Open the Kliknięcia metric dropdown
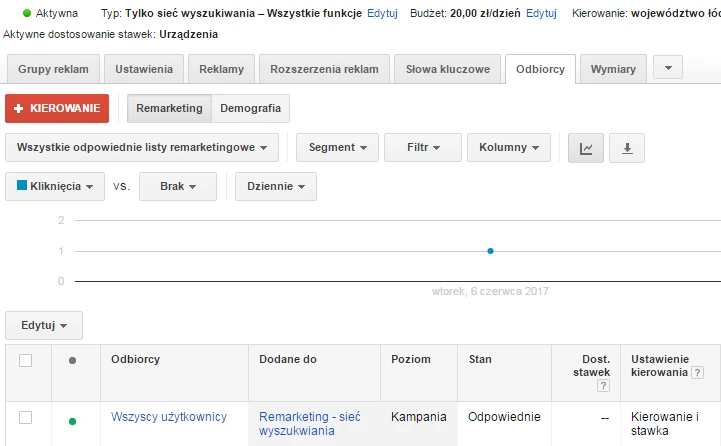Image resolution: width=721 pixels, height=446 pixels. tap(55, 187)
